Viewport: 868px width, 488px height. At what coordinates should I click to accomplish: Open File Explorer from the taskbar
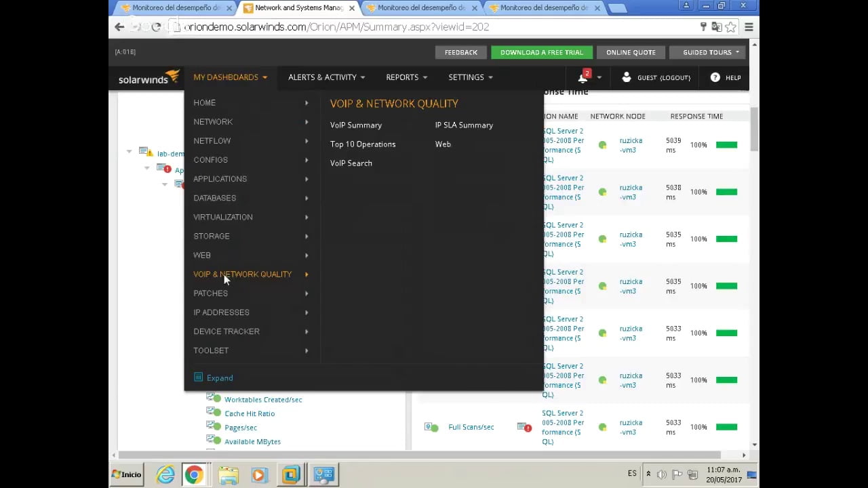click(229, 474)
